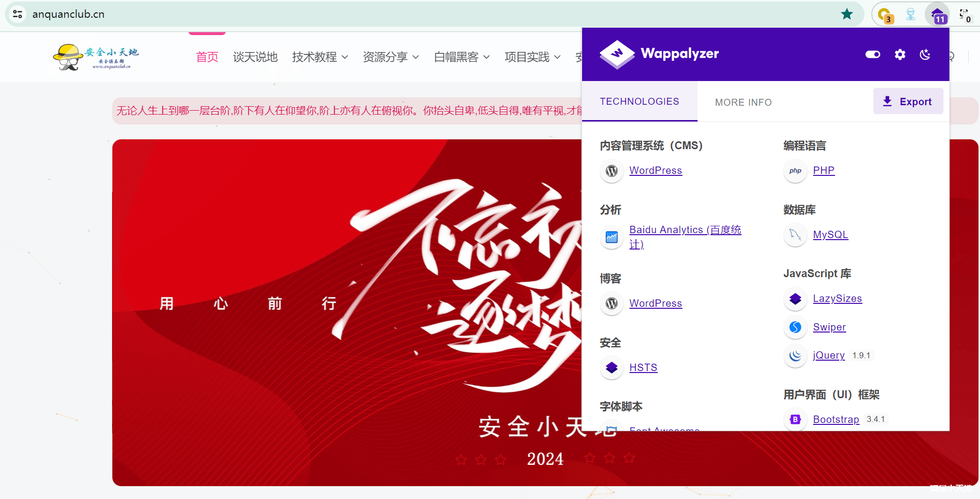Screen dimensions: 980x499
Task: Click the WordPress icon under CMS
Action: point(612,171)
